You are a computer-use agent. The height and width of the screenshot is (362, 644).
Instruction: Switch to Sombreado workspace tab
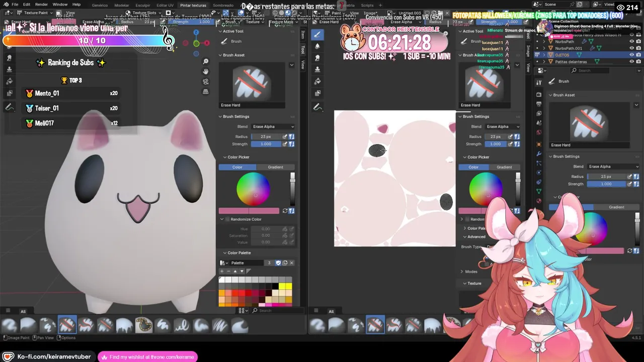[x=223, y=5]
